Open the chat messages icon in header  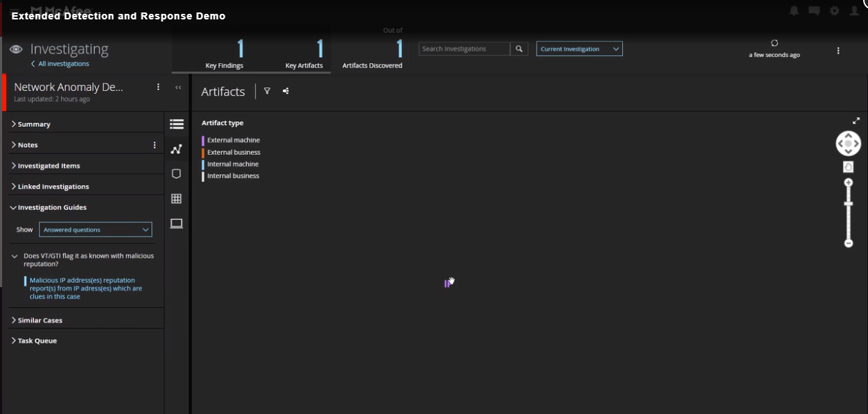pos(814,11)
